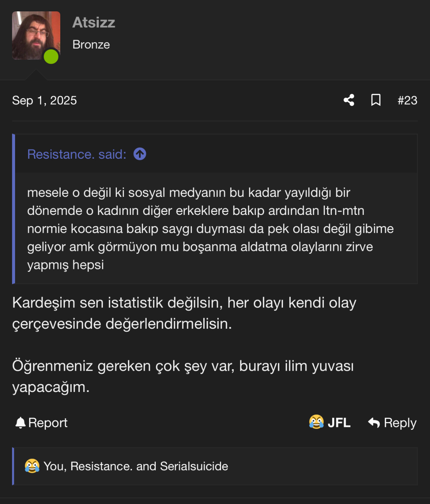Click the Report bell icon
The image size is (430, 504).
point(21,423)
